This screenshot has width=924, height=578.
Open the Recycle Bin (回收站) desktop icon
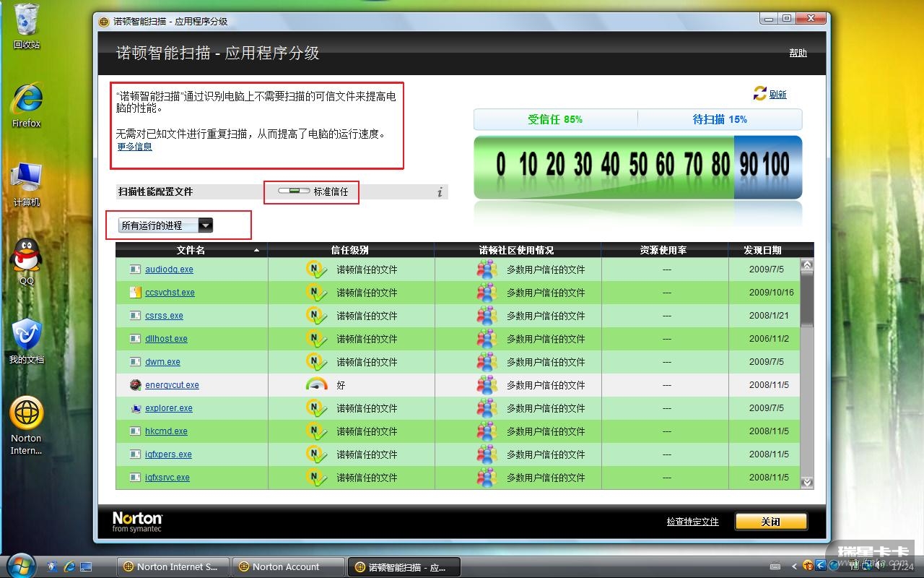(26, 26)
